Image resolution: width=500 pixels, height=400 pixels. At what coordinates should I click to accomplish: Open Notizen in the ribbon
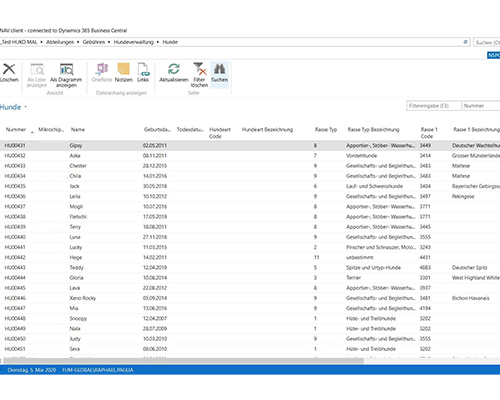[x=123, y=72]
